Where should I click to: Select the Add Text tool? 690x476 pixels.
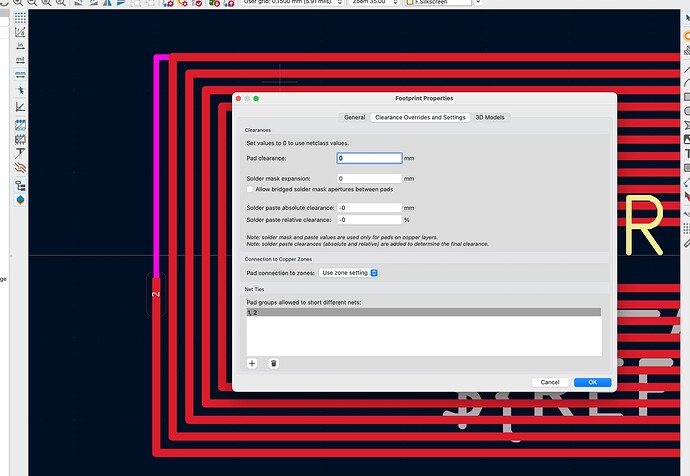click(686, 154)
